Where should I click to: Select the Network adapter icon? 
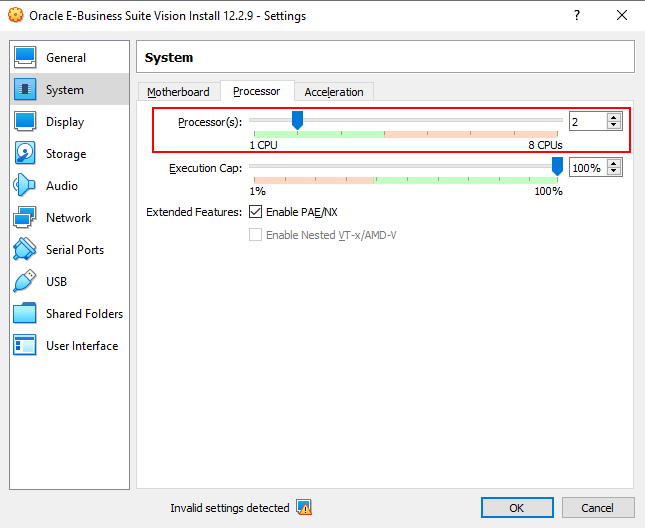[25, 218]
